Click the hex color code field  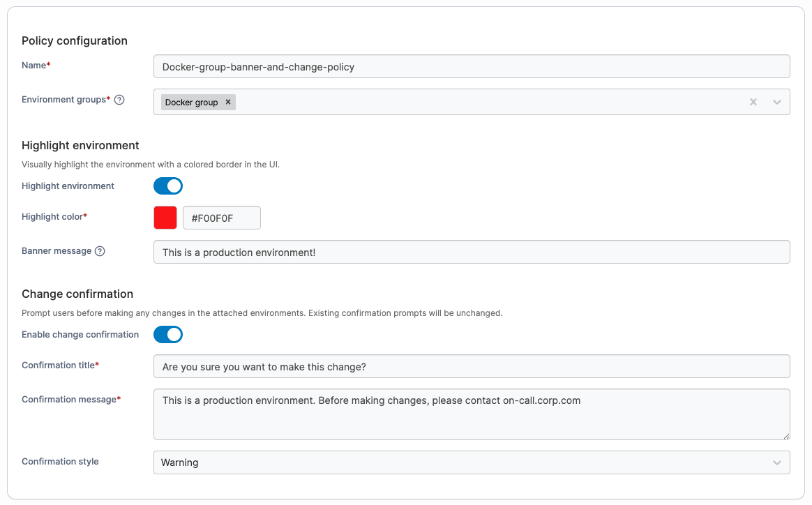[x=222, y=218]
